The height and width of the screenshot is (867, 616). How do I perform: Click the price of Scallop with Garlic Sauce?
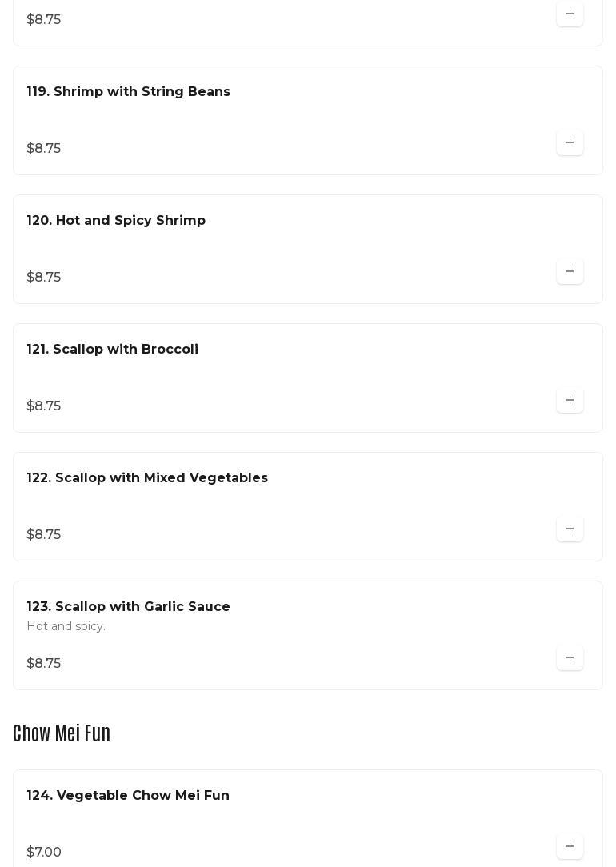pyautogui.click(x=44, y=664)
